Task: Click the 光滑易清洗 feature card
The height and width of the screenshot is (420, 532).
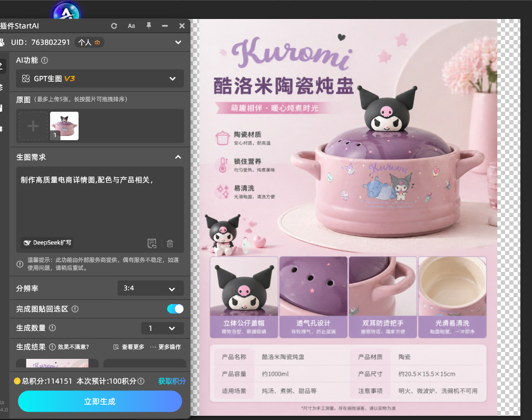Action: (x=452, y=297)
